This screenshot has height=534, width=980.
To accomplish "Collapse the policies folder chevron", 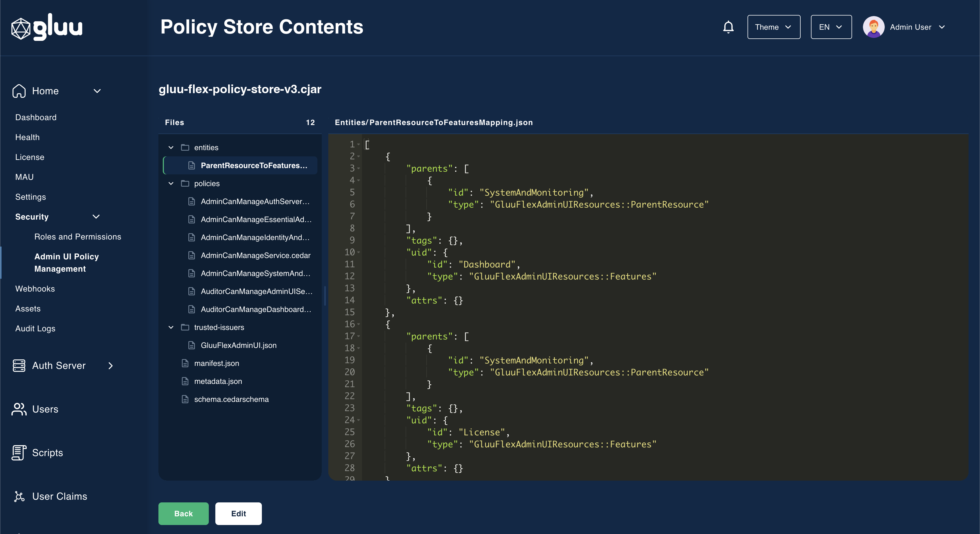I will [x=171, y=184].
